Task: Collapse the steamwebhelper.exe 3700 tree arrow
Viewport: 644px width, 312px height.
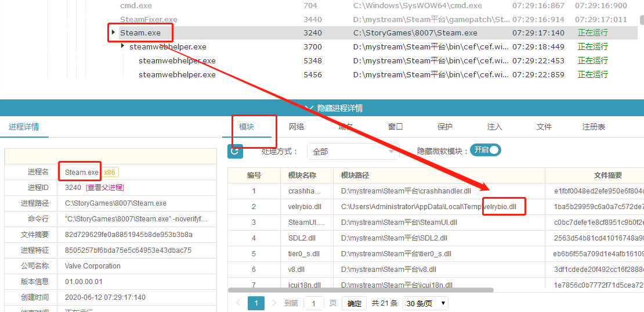Action: [122, 46]
